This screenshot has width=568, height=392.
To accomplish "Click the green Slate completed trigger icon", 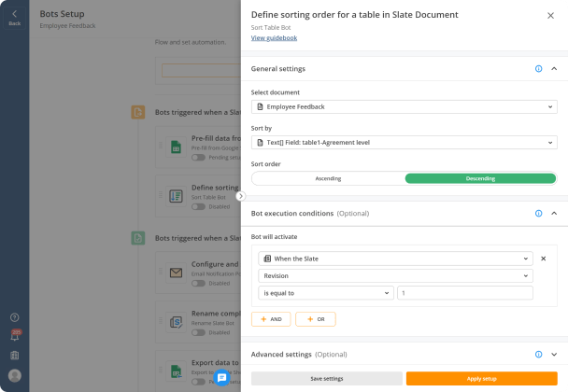I will coord(138,238).
